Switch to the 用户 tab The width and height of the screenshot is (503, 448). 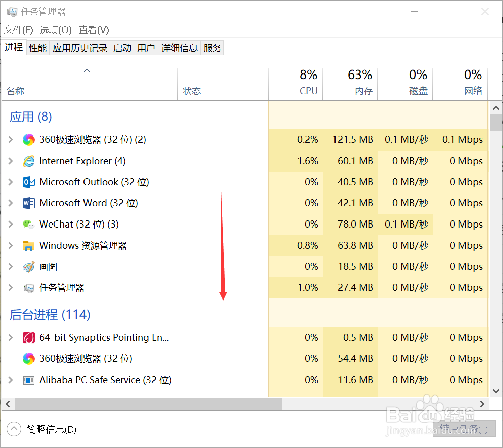pyautogui.click(x=146, y=48)
